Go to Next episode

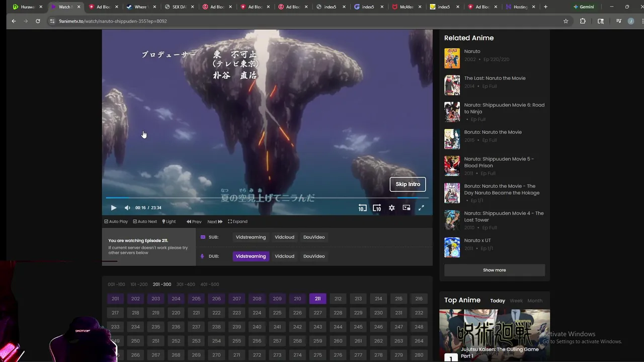215,222
